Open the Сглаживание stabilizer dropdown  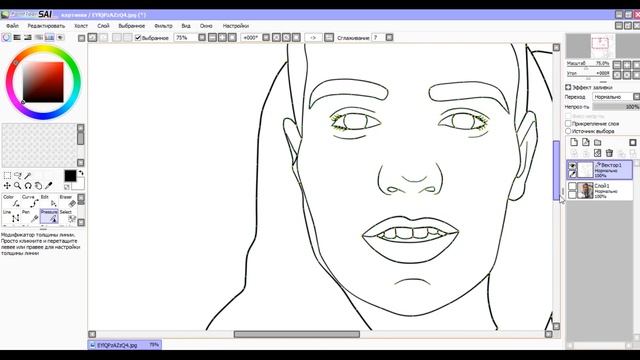point(389,38)
